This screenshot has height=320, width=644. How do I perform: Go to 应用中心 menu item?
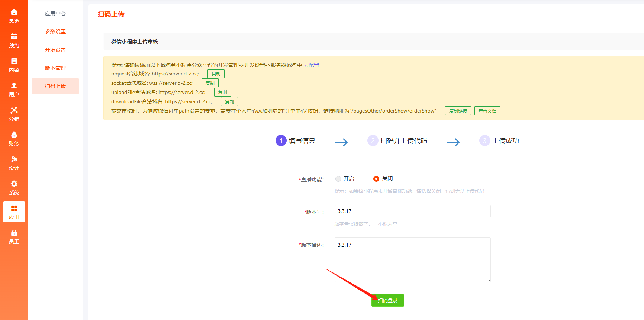[55, 13]
